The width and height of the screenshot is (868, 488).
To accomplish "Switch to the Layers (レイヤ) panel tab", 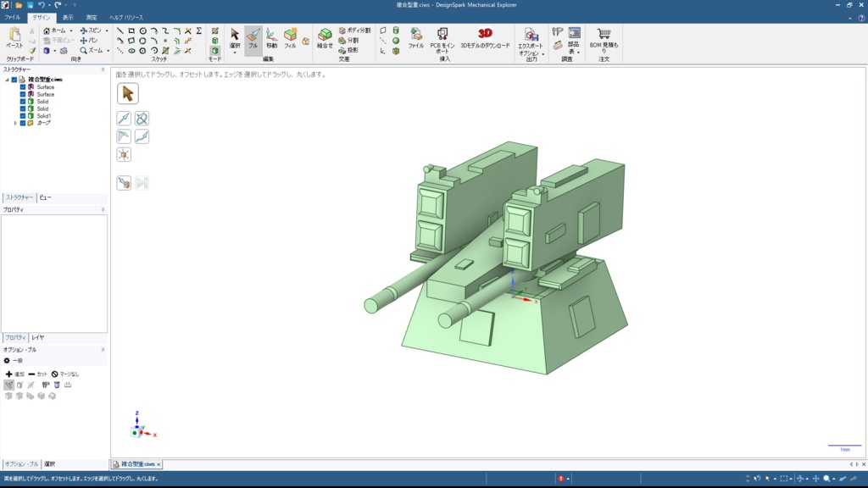I will coord(38,337).
